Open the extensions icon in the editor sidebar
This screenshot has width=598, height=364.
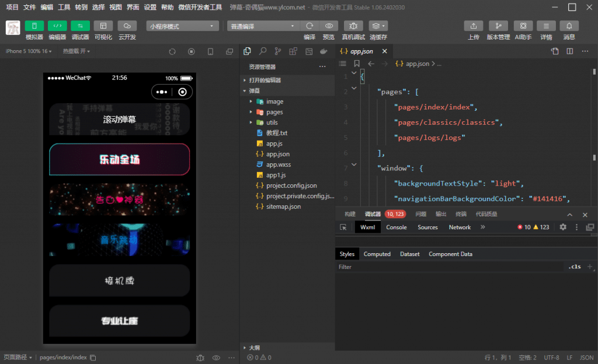click(293, 51)
